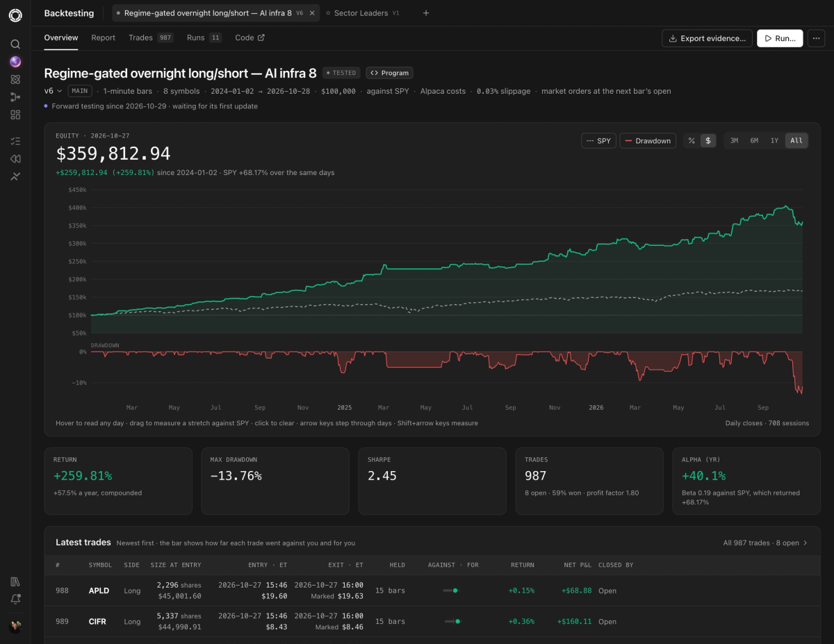Image resolution: width=834 pixels, height=644 pixels.
Task: Expand the v6 version dropdown
Action: pyautogui.click(x=53, y=91)
